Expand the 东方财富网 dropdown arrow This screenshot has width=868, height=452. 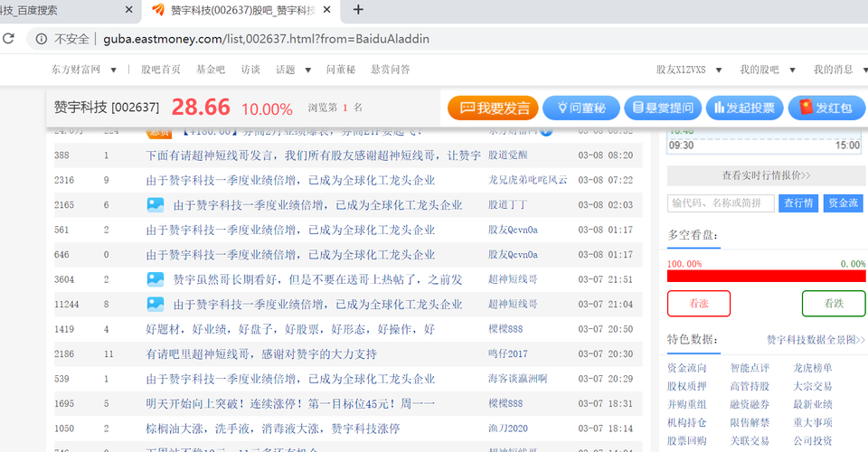pyautogui.click(x=114, y=70)
